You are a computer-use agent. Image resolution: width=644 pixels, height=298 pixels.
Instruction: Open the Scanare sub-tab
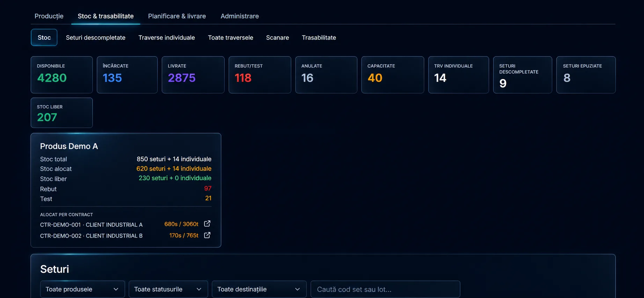(278, 37)
